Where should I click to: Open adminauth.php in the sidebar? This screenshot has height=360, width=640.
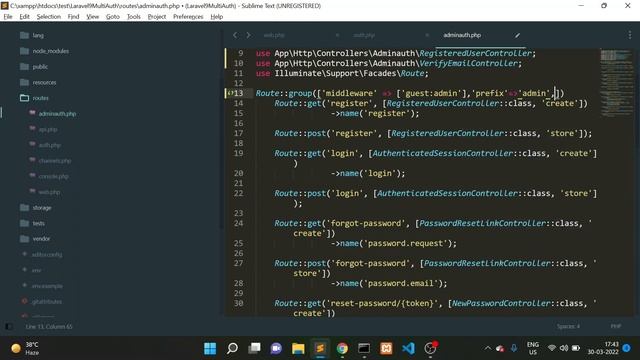click(x=57, y=114)
